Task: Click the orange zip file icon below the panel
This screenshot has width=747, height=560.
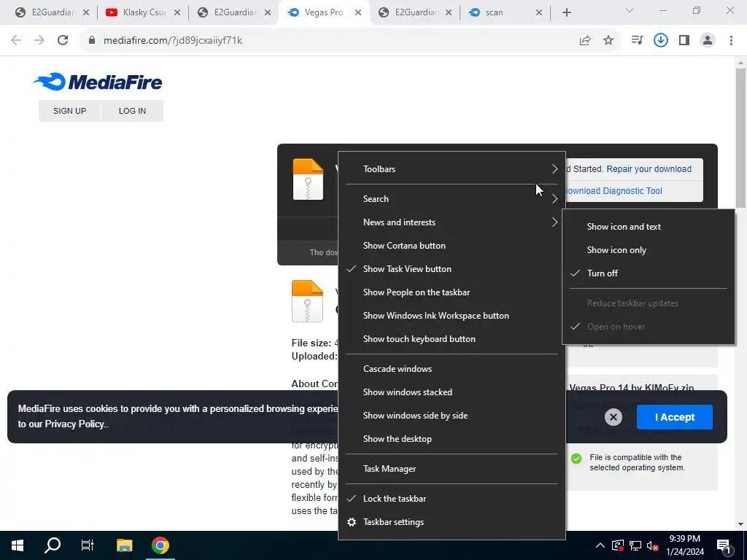Action: [307, 301]
